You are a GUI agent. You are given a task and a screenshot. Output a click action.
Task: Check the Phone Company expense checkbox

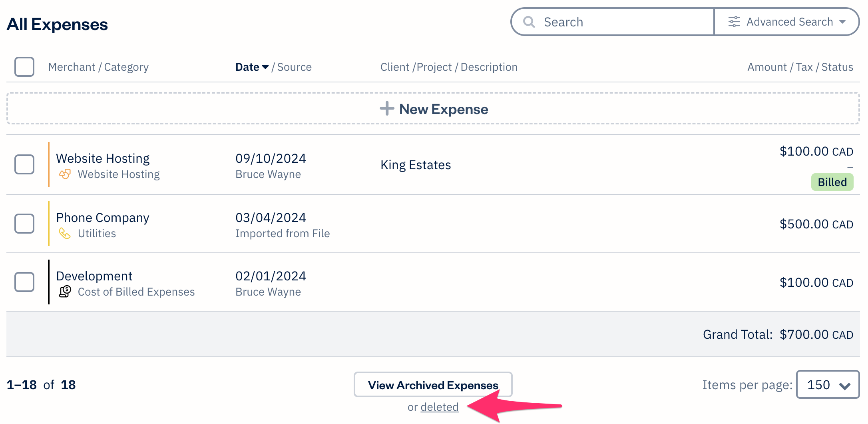[x=24, y=224]
